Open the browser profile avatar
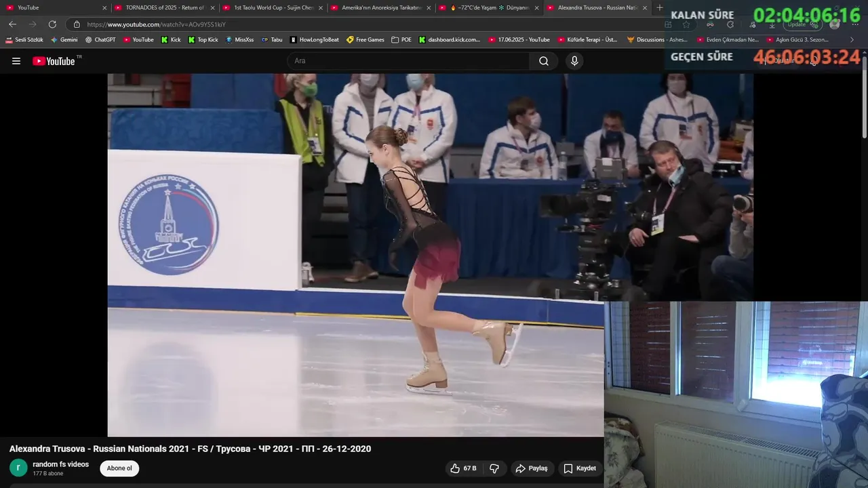 click(x=835, y=24)
